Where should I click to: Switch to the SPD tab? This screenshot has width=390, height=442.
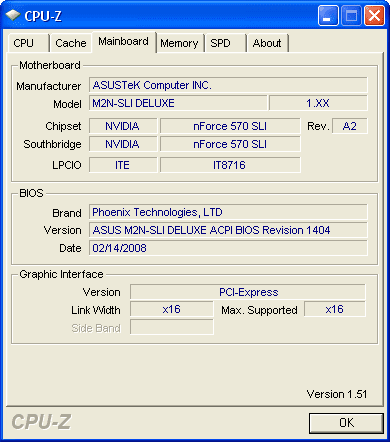click(225, 43)
